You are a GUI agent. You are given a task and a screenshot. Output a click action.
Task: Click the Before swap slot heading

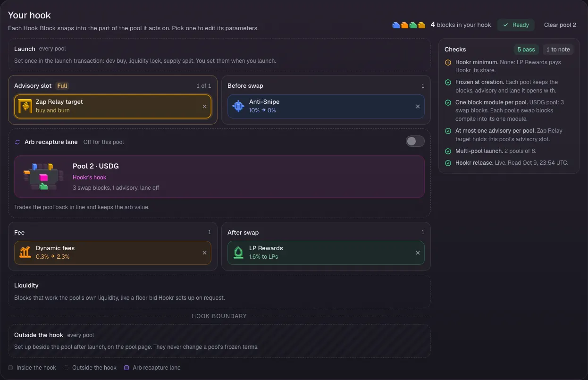tap(245, 86)
